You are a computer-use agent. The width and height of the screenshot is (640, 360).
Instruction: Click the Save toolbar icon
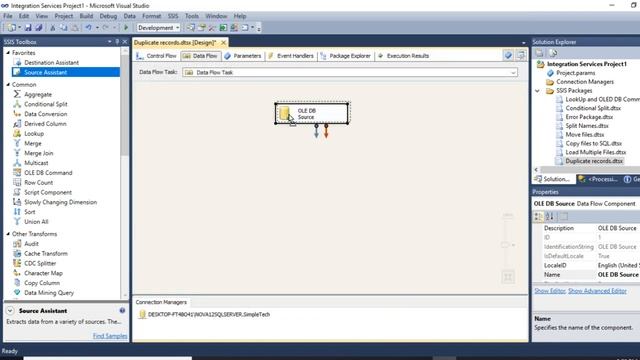click(x=28, y=28)
